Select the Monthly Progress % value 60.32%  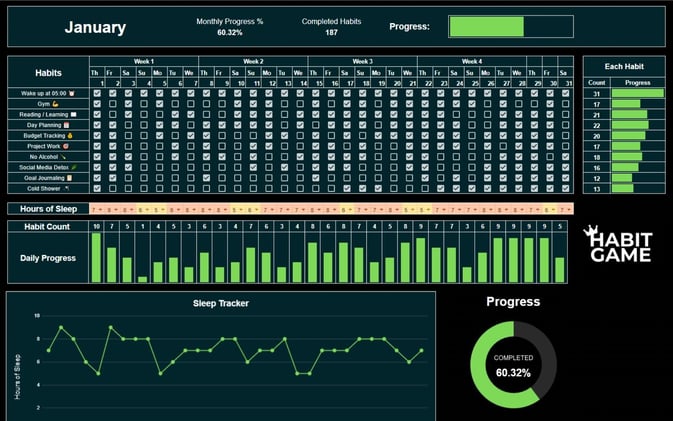pyautogui.click(x=230, y=33)
